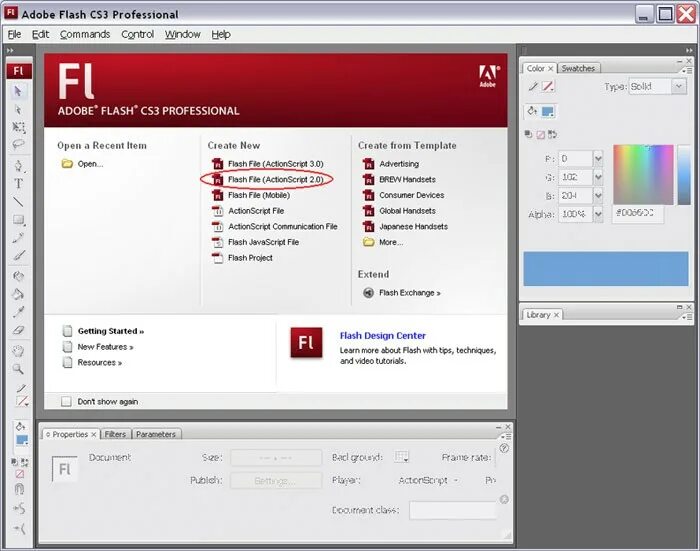Select the Line tool

[x=18, y=202]
